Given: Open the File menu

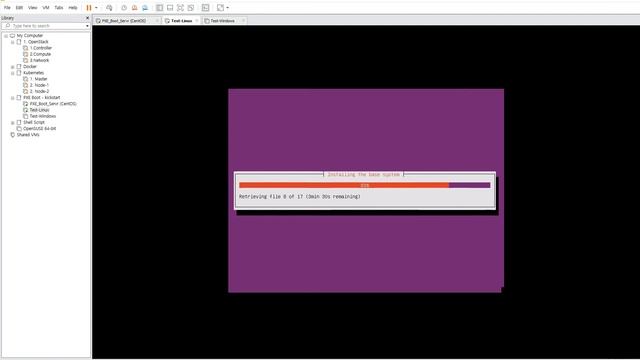Looking at the screenshot, I should click(x=7, y=8).
